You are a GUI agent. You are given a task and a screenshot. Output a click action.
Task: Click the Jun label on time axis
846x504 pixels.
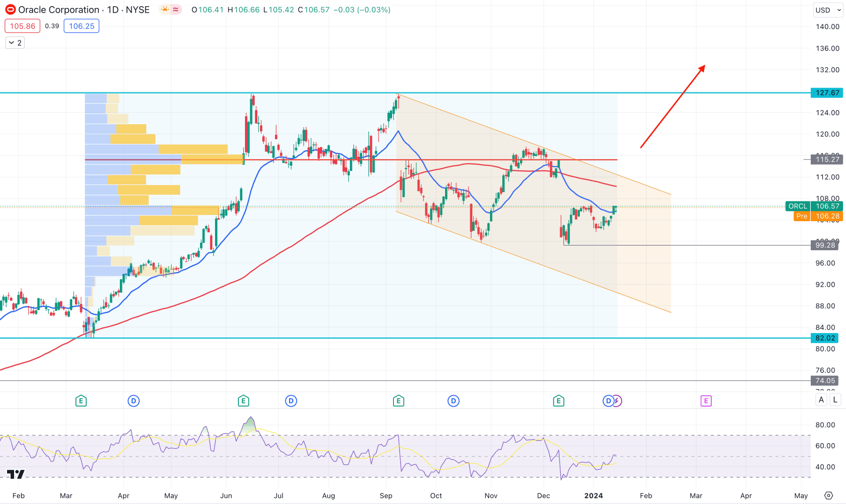226,496
